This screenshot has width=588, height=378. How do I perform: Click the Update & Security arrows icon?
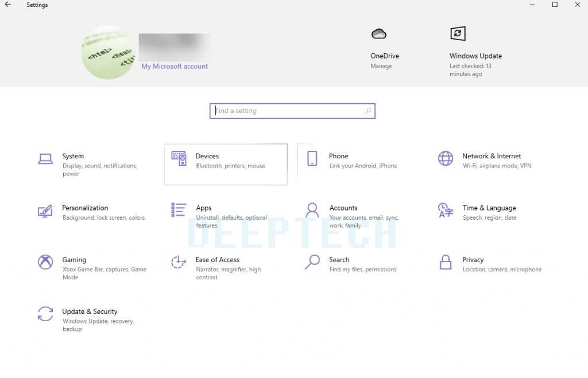pyautogui.click(x=45, y=314)
